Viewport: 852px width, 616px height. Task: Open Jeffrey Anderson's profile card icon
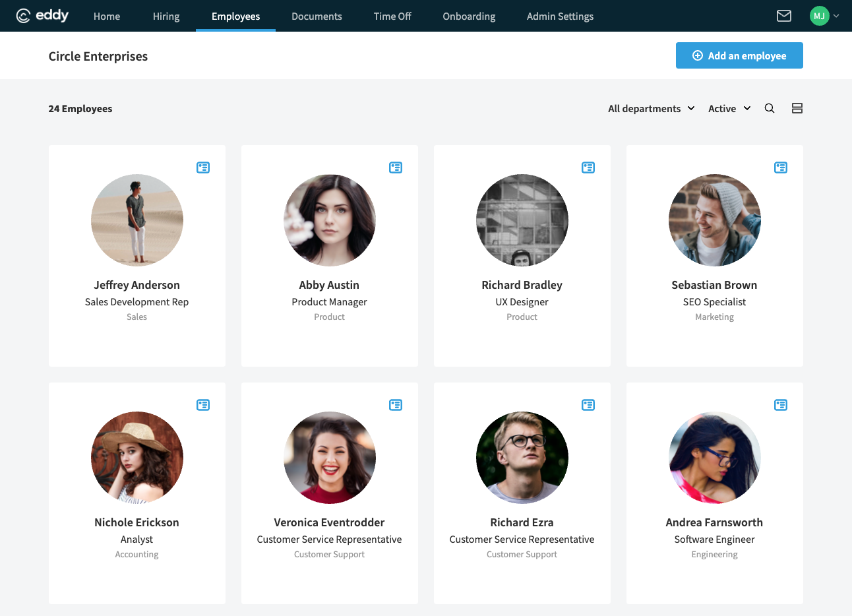pos(203,168)
